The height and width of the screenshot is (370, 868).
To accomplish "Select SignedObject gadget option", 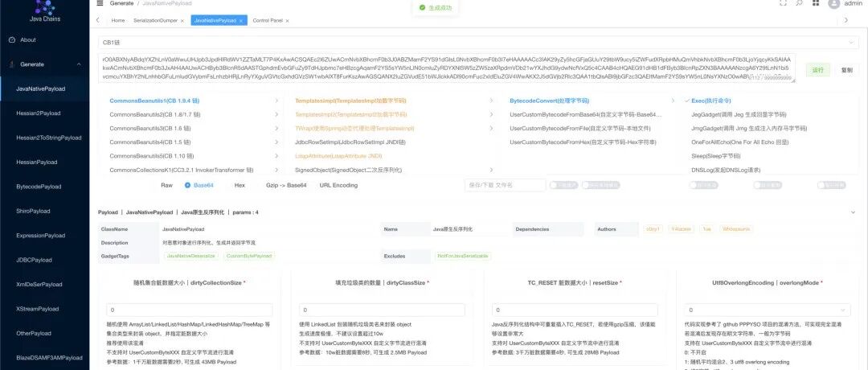I will [x=348, y=170].
